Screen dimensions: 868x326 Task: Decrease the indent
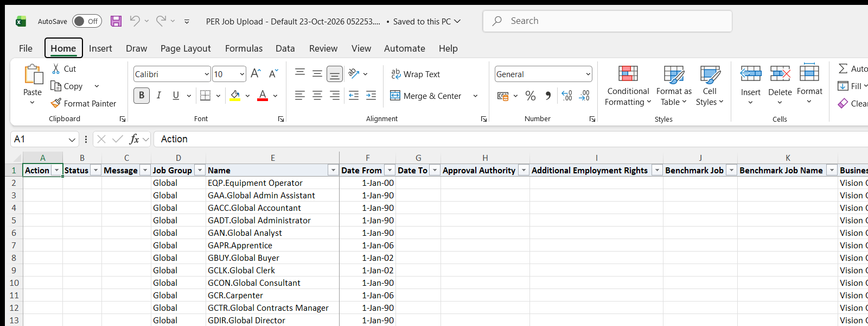354,96
